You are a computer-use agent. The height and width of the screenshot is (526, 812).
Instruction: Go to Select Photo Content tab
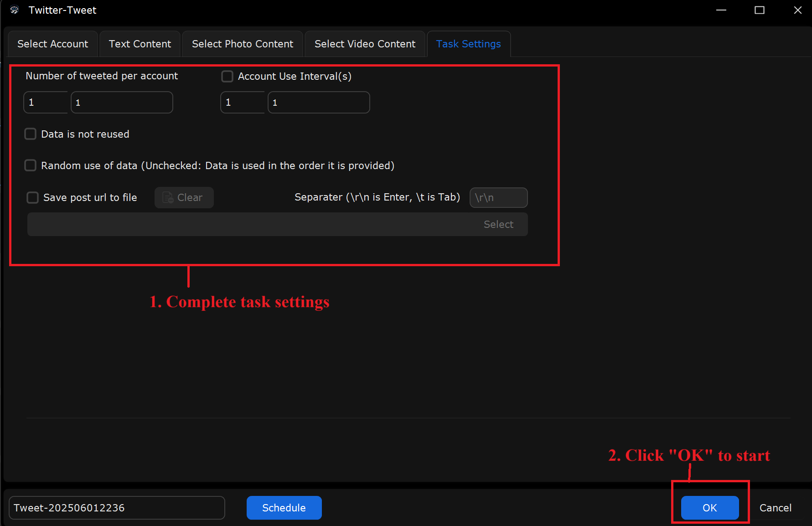[x=243, y=44]
